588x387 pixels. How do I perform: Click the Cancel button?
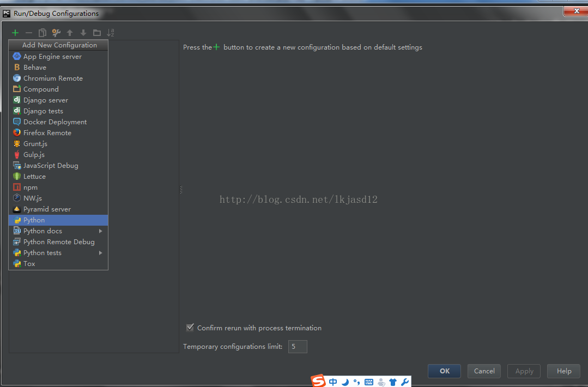pos(484,371)
